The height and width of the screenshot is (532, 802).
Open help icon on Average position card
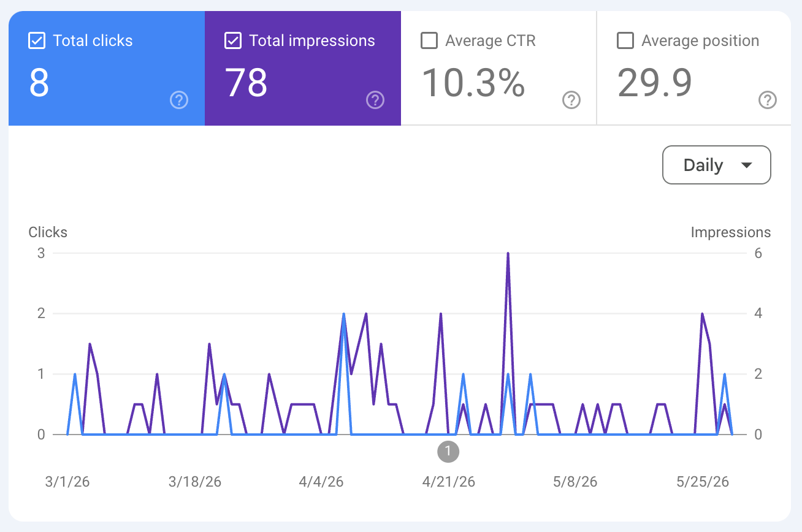point(768,100)
